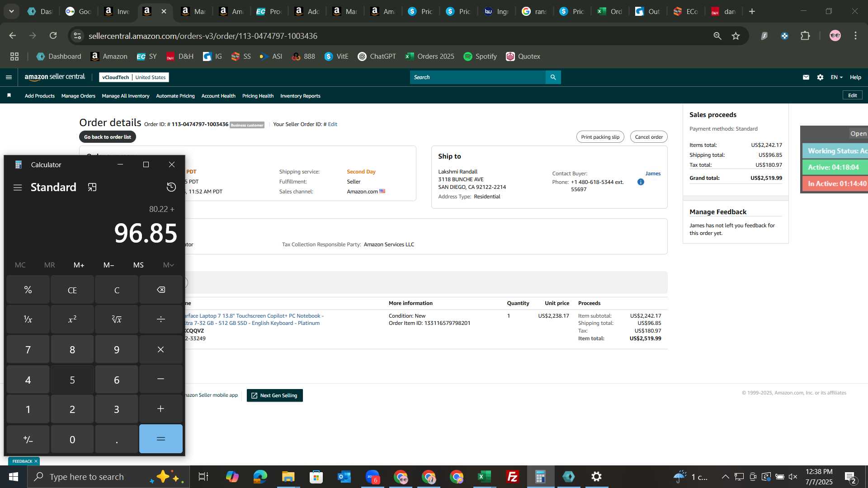Click the Seller Central search field

[x=477, y=77]
